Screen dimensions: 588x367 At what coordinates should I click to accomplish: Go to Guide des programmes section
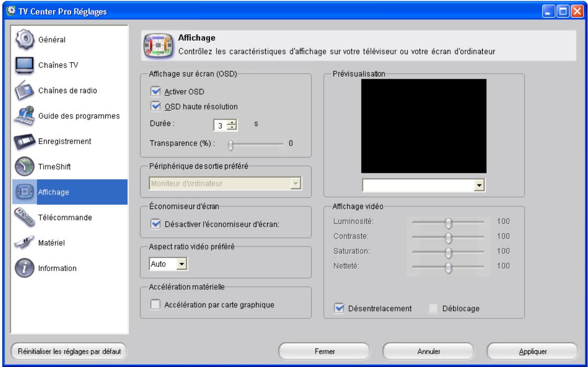coord(69,115)
